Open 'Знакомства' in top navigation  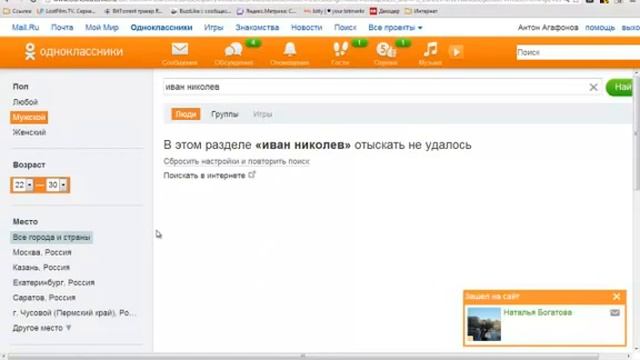tap(257, 27)
